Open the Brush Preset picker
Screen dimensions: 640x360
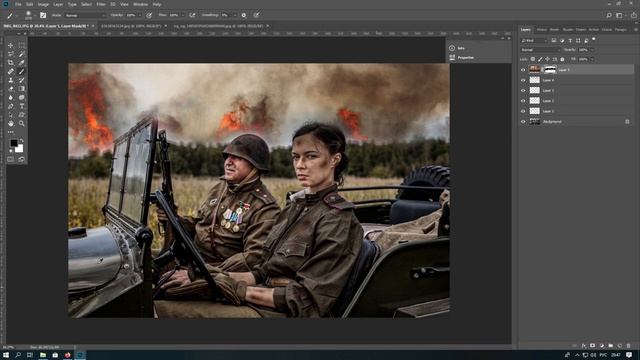tap(28, 15)
